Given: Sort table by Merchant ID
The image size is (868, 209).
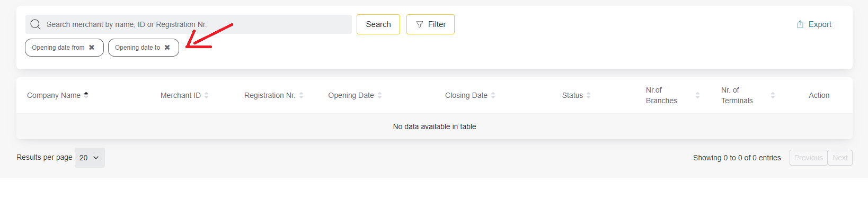Looking at the screenshot, I should [x=184, y=95].
